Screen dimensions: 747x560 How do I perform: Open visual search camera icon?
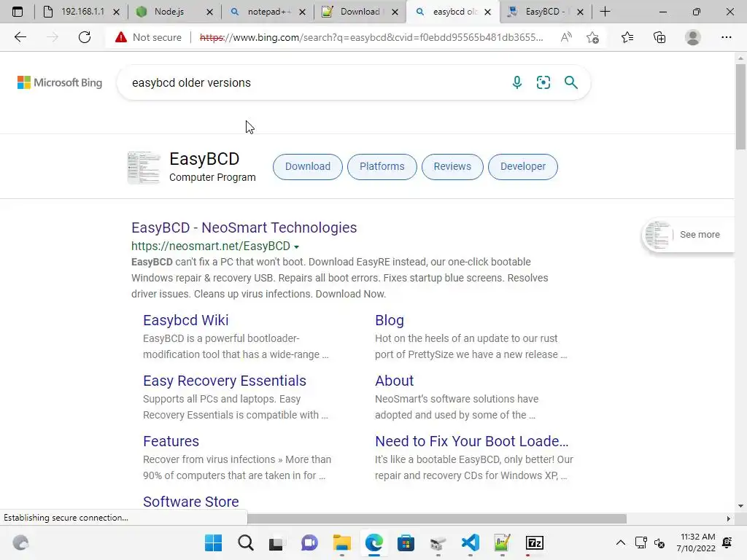[x=543, y=82]
